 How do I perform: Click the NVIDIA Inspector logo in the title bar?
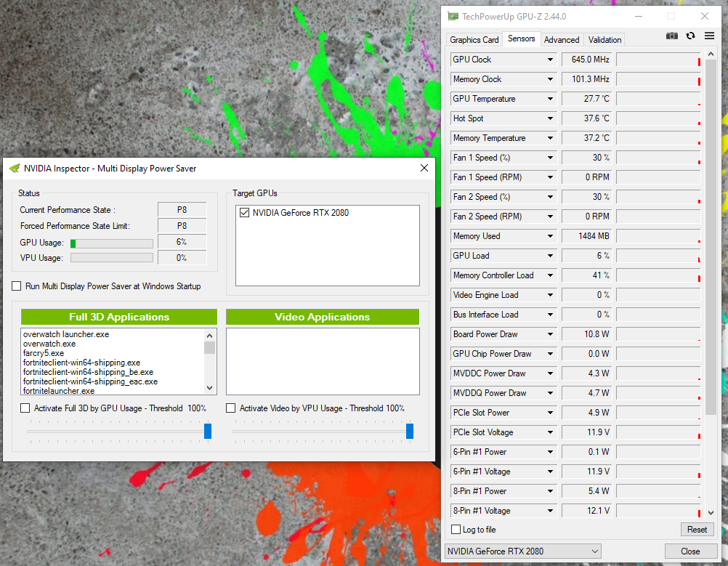pyautogui.click(x=16, y=168)
